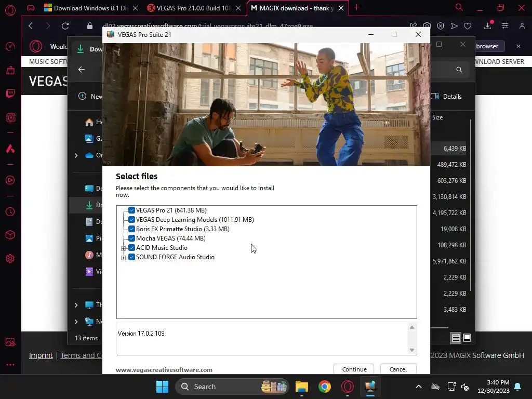Switch File Explorer to details list view
Screen dimensions: 532x399
coord(456,338)
